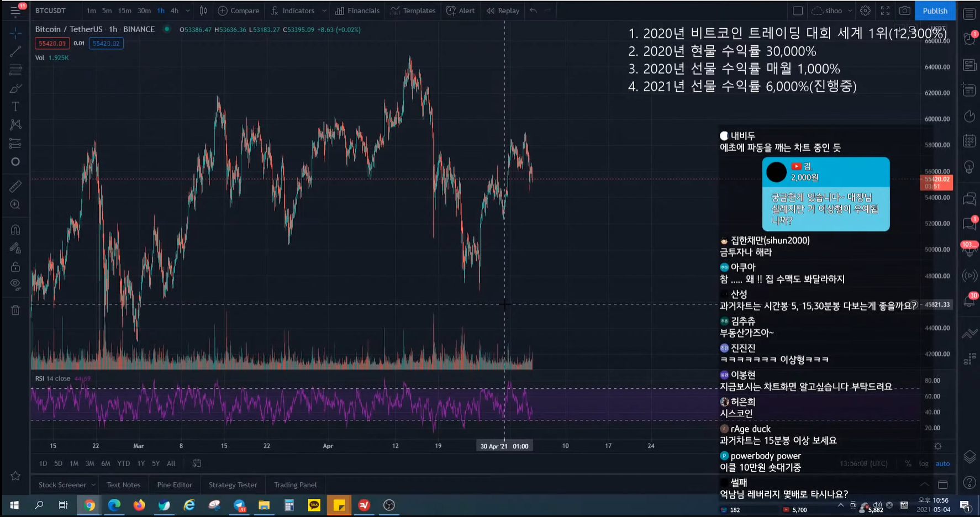Switch to the 4h timeframe
The height and width of the screenshot is (517, 980).
pyautogui.click(x=175, y=10)
